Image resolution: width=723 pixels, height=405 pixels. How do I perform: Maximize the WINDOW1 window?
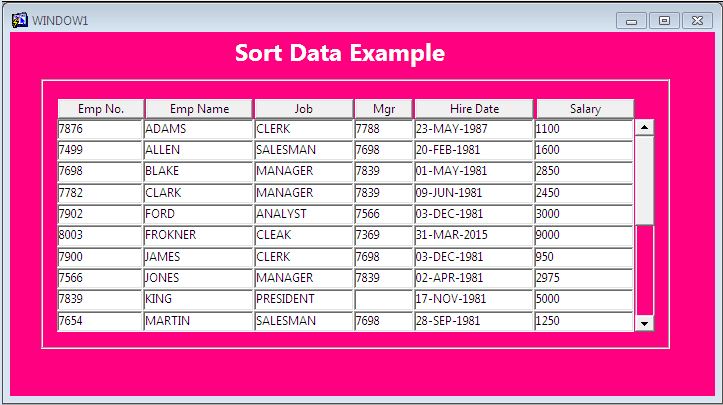click(x=664, y=21)
